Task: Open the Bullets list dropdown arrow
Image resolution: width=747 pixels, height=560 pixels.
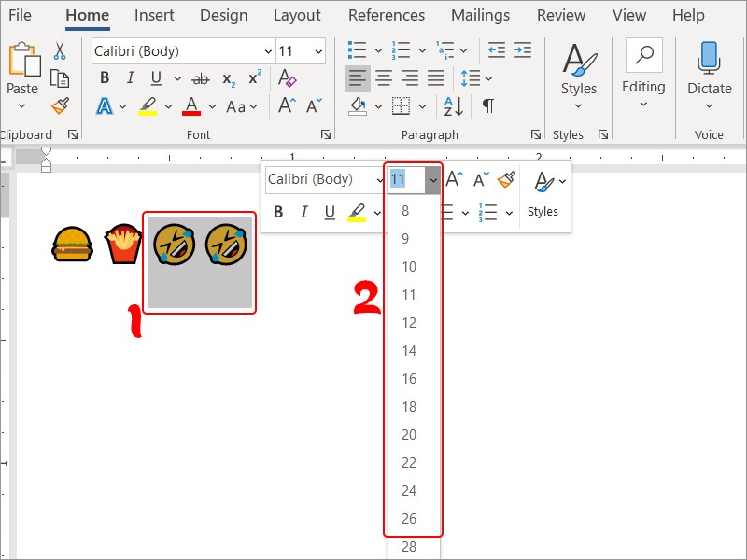Action: coord(377,49)
